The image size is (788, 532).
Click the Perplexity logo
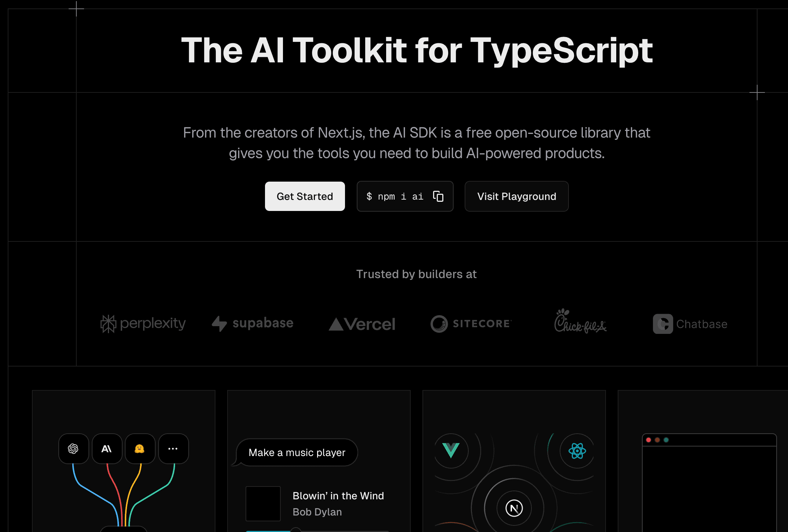(x=143, y=324)
